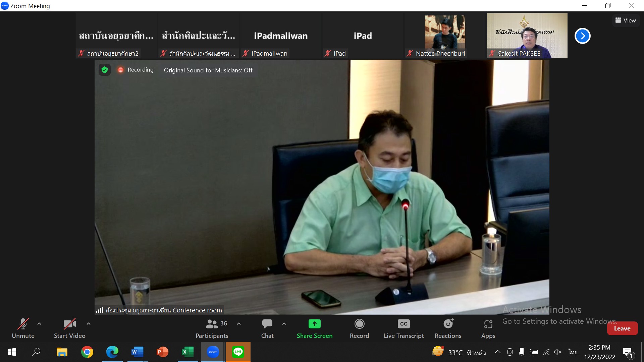Open battery status tray icon
Image resolution: width=644 pixels, height=362 pixels.
point(534,352)
